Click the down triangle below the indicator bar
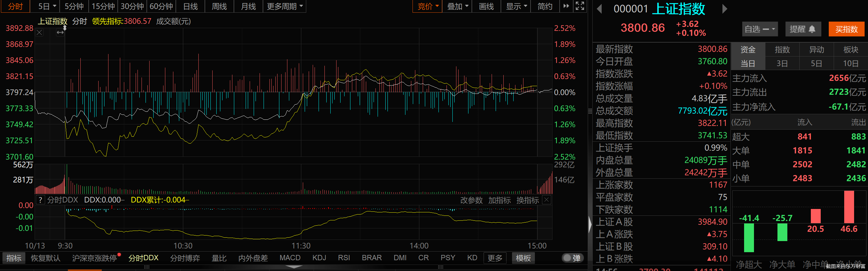Image resolution: width=868 pixels, height=271 pixels. pos(294,267)
